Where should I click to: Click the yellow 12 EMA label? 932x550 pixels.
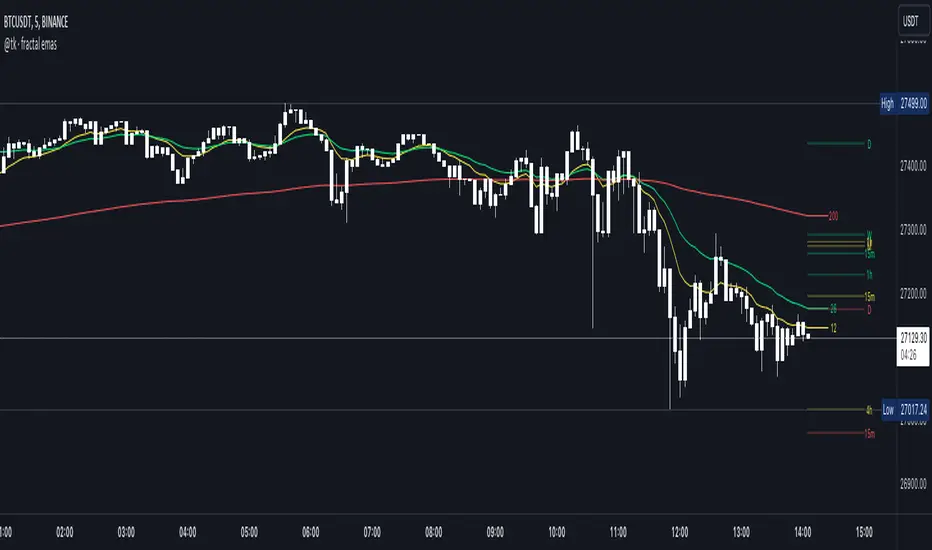(833, 328)
